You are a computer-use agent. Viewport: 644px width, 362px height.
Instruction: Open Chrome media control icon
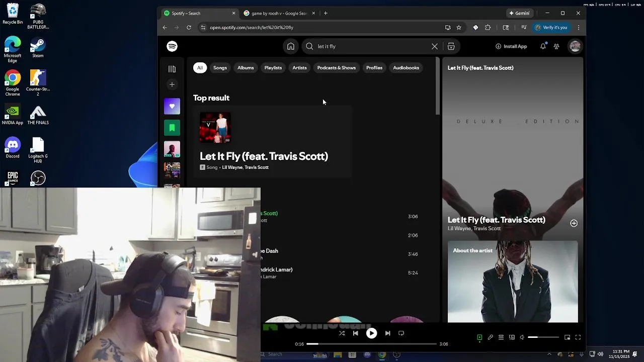point(524,28)
